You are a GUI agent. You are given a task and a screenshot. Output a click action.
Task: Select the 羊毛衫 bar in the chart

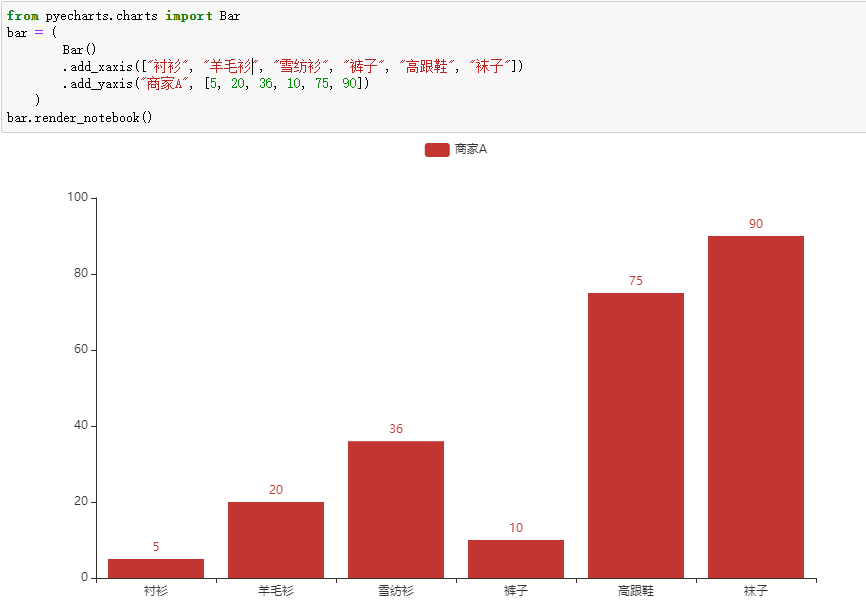(x=275, y=540)
